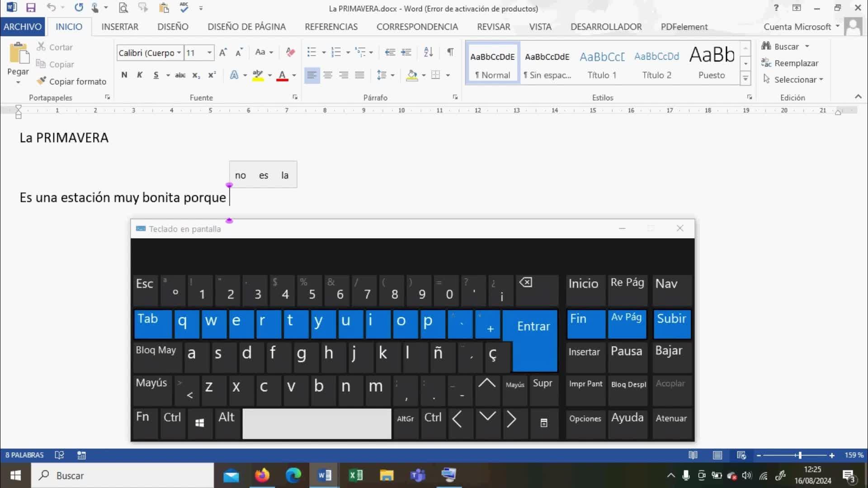This screenshot has width=868, height=488.
Task: Click the bullet list icon
Action: coord(311,52)
